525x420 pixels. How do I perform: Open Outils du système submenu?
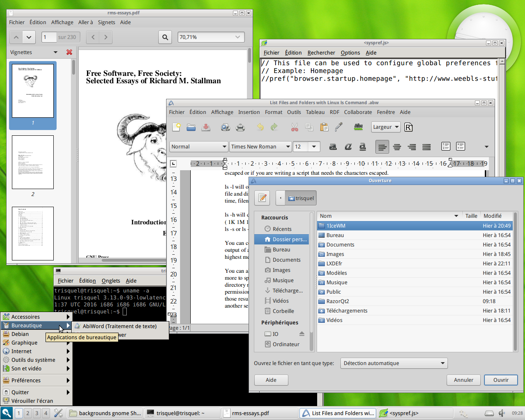[x=37, y=360]
